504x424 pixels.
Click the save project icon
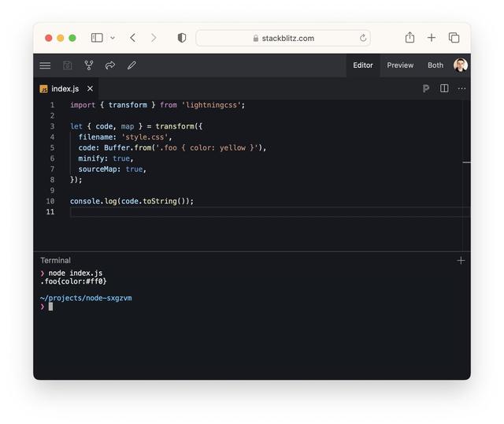[x=67, y=65]
